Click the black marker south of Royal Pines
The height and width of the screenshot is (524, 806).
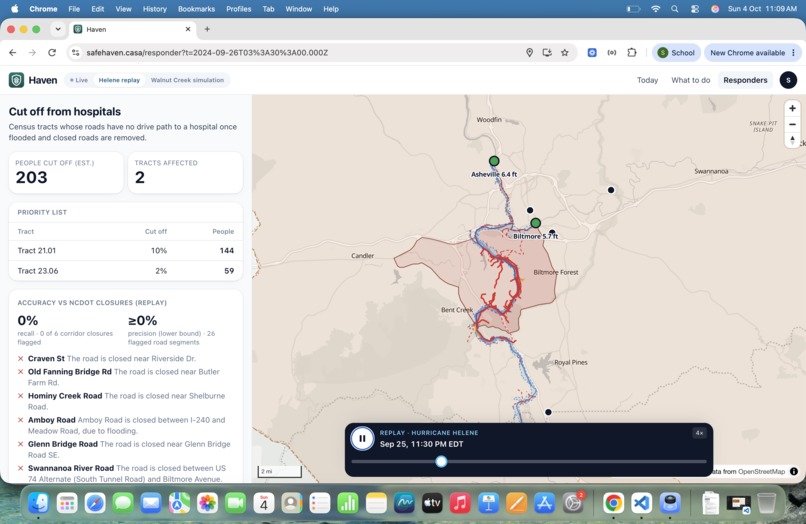(548, 412)
